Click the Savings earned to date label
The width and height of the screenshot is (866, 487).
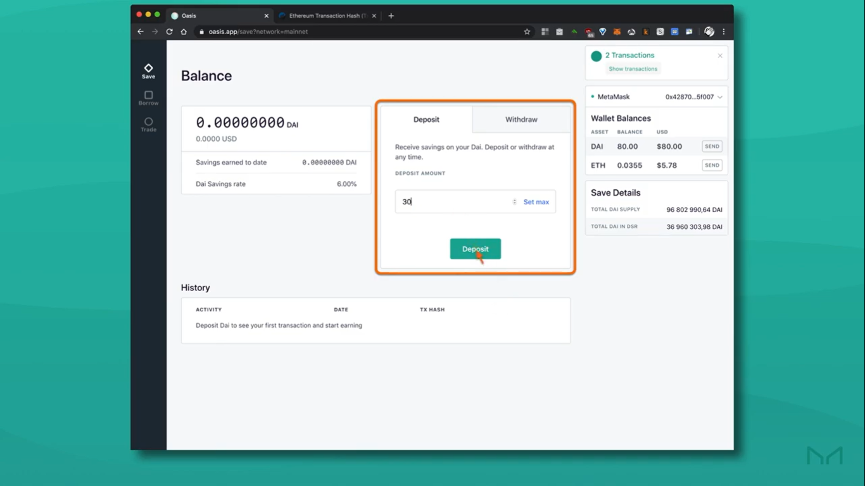coord(231,162)
